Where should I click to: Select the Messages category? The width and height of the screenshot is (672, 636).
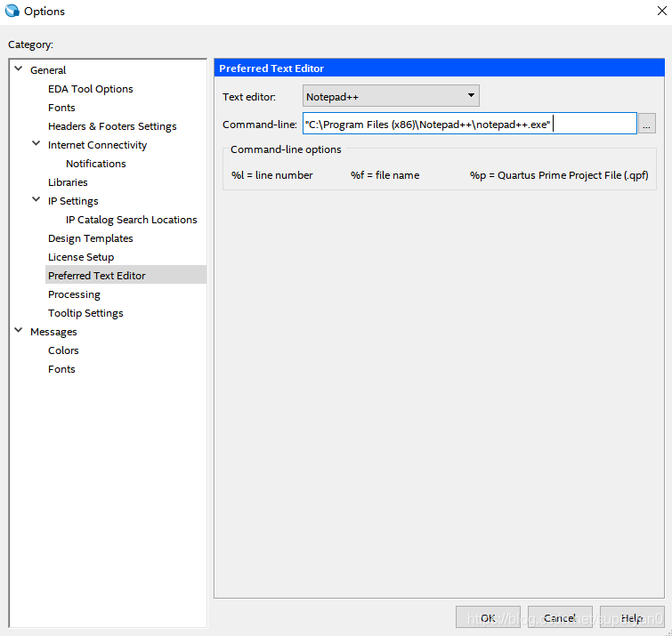pos(53,332)
